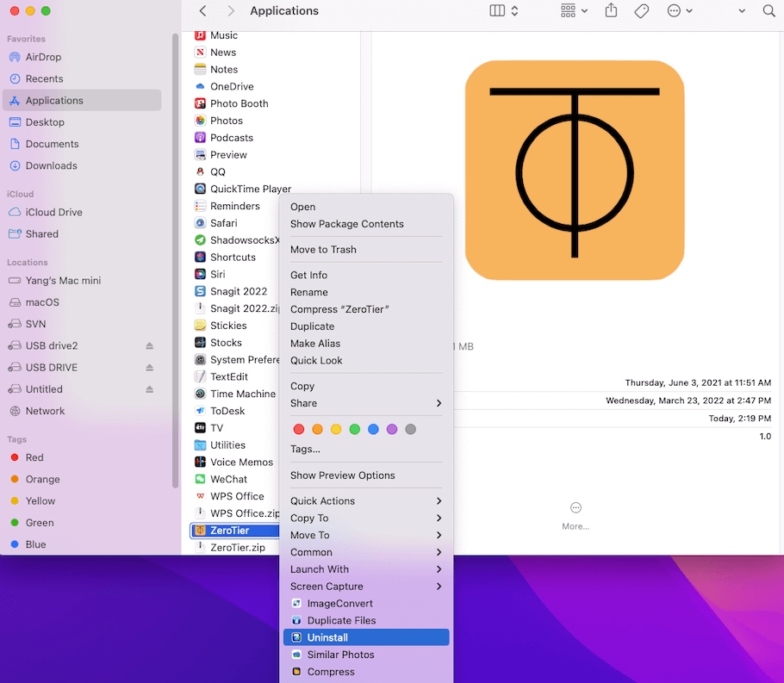
Task: Choose Uninstall from the context menu
Action: click(x=327, y=637)
